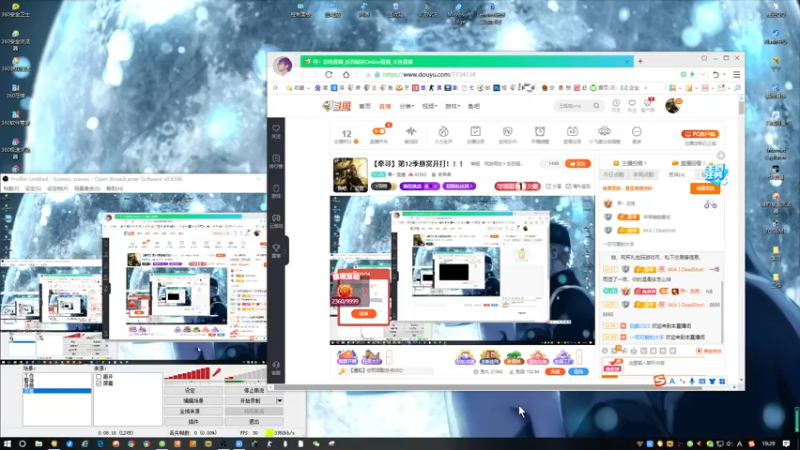Switch to first tab in Douyu ranking panel

613,174
